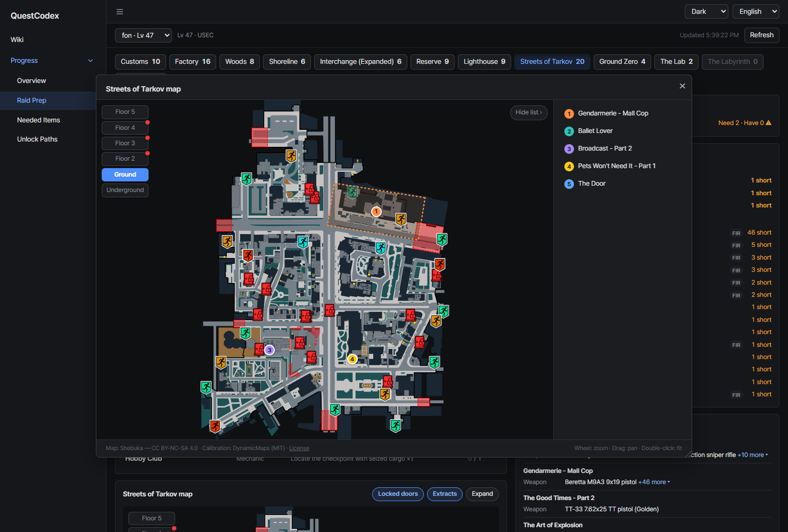Select the Underground map level
The width and height of the screenshot is (788, 532).
pos(125,190)
